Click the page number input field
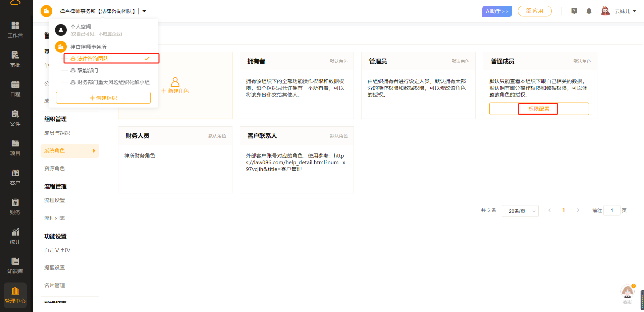 click(x=611, y=210)
